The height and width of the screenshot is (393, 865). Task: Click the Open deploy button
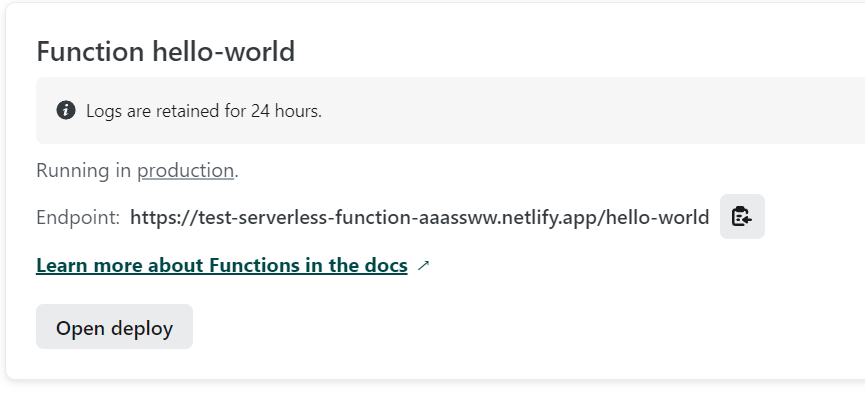[x=114, y=327]
